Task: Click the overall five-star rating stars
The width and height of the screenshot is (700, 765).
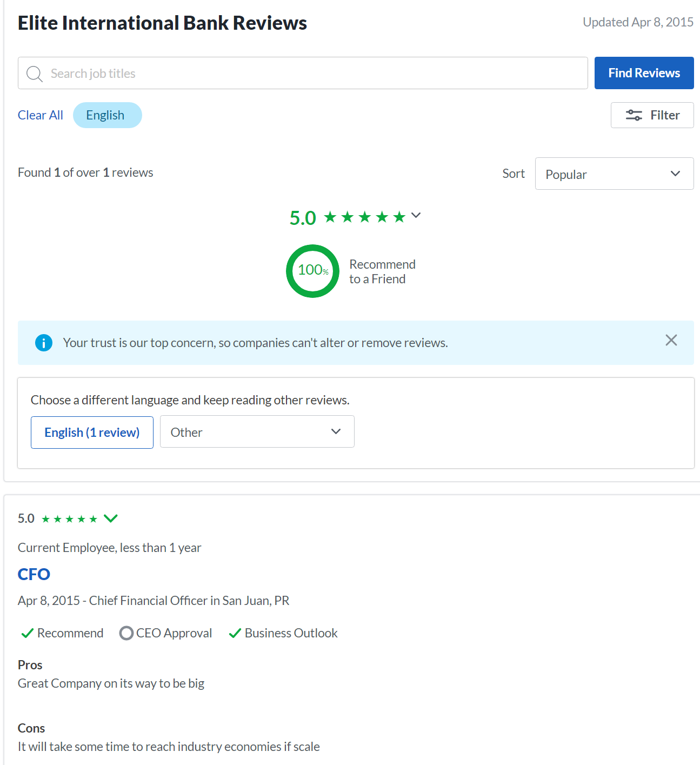Action: click(x=365, y=217)
